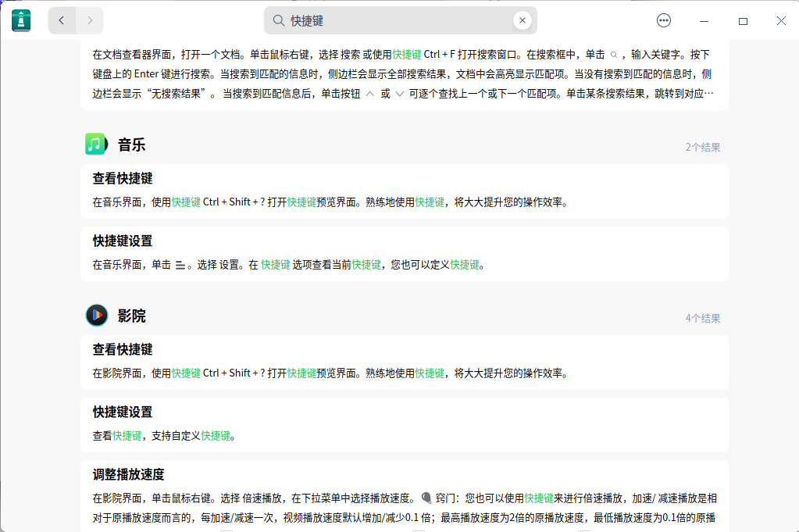This screenshot has height=532, width=799.
Task: Open 快捷键设置 result under 音乐
Action: point(404,254)
